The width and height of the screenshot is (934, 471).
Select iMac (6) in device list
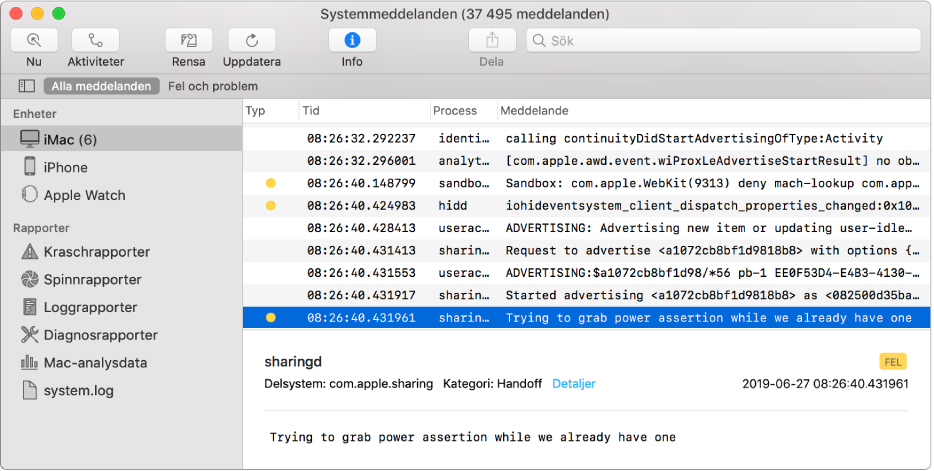[x=122, y=139]
